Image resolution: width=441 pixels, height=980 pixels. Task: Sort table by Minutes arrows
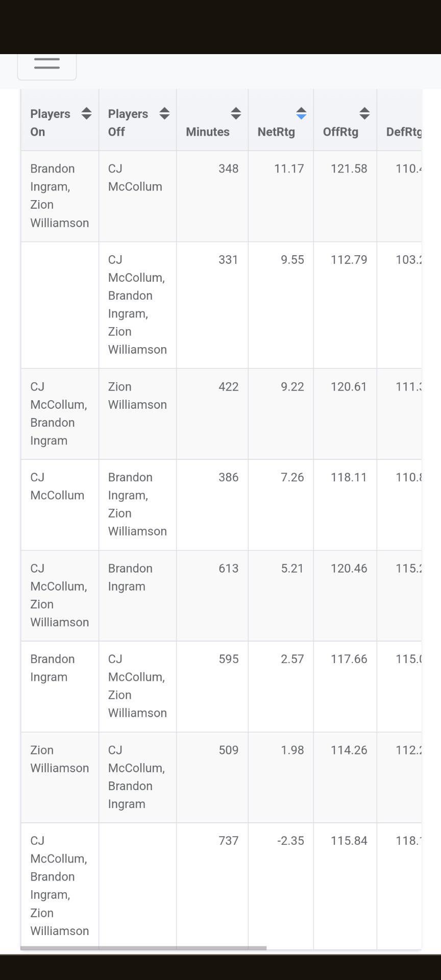coord(236,113)
